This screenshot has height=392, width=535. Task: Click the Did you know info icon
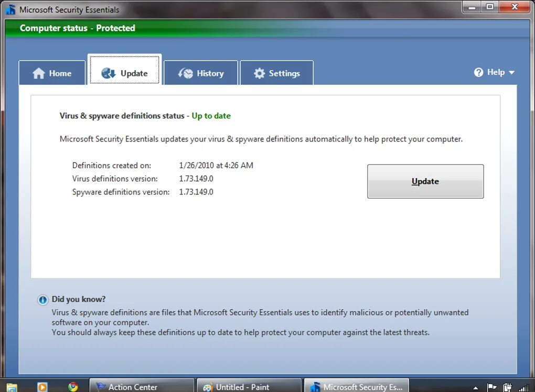[x=42, y=300]
